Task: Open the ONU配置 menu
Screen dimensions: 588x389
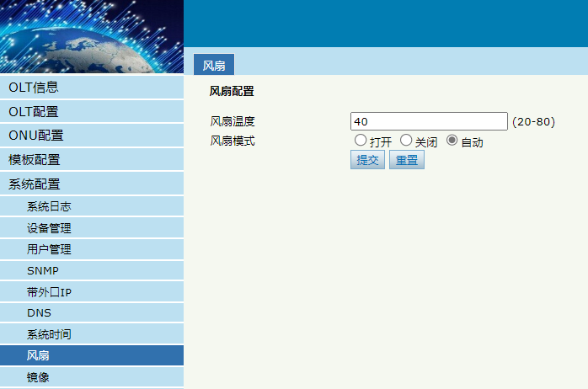Action: point(92,136)
